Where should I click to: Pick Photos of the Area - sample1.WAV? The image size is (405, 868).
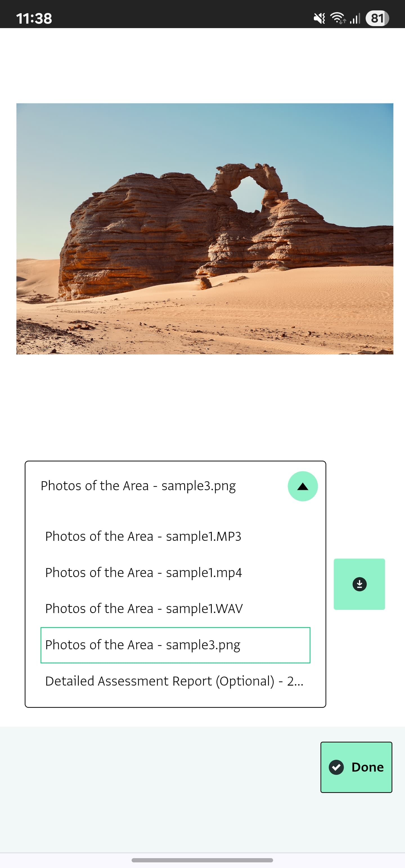tap(144, 609)
